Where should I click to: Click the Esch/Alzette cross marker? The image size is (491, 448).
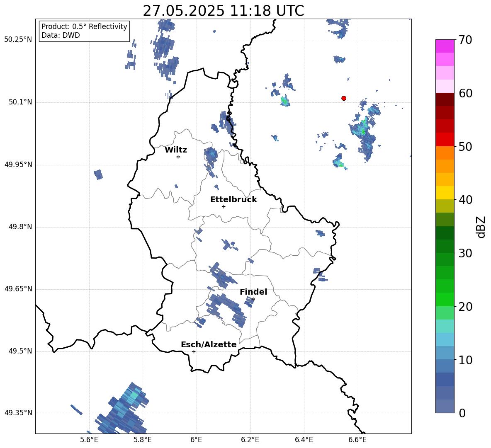[194, 351]
